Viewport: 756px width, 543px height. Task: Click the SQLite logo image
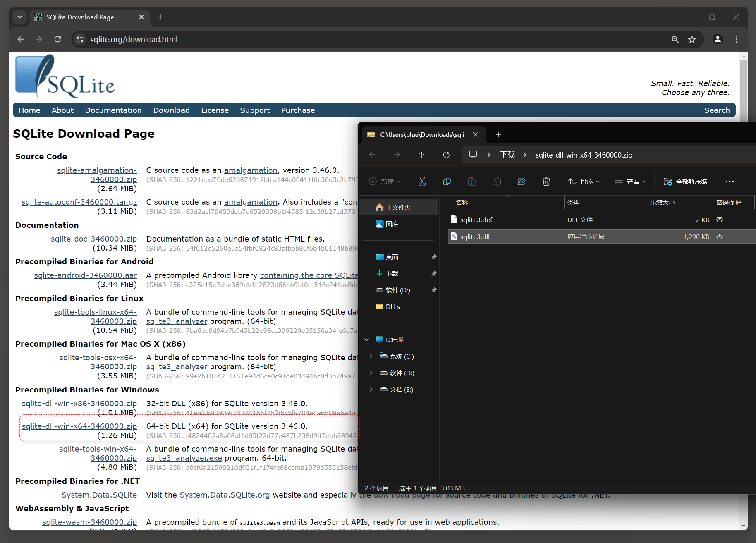65,77
